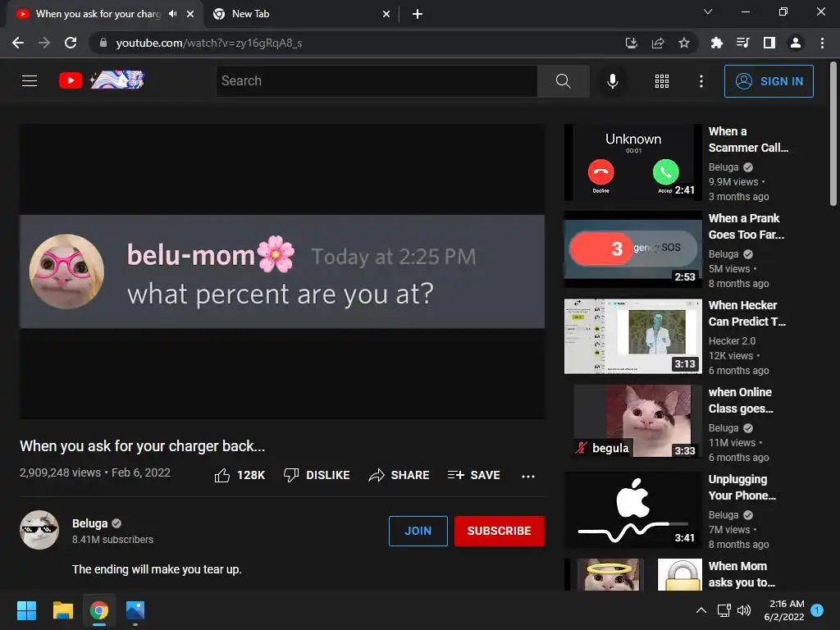Open 'When a Prank Goes Too Far...' thumbnail
The height and width of the screenshot is (630, 840).
633,249
